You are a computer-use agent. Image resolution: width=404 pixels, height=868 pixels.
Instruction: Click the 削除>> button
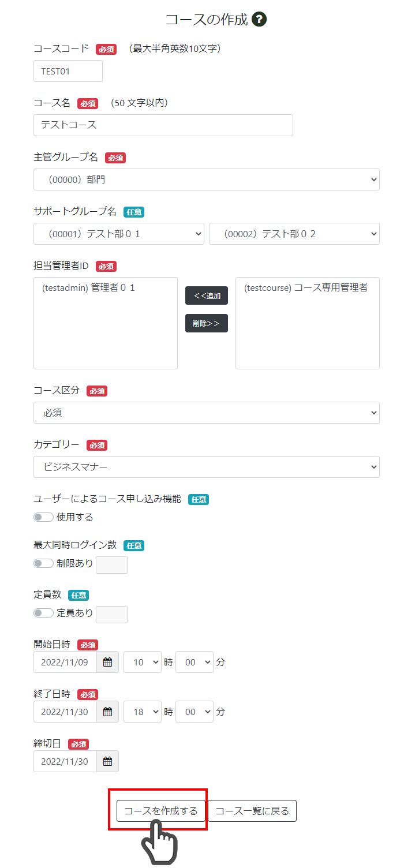click(x=207, y=323)
